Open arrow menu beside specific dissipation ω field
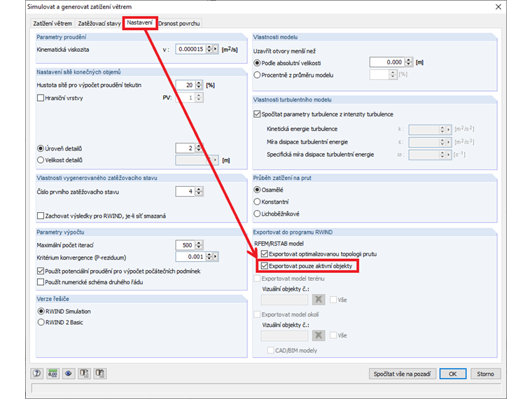Screen dimensions: 532x399 tap(449, 155)
